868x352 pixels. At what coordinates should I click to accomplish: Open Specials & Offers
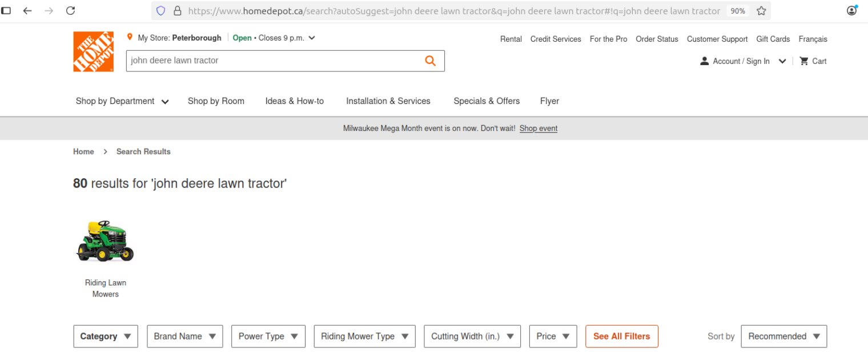tap(487, 101)
